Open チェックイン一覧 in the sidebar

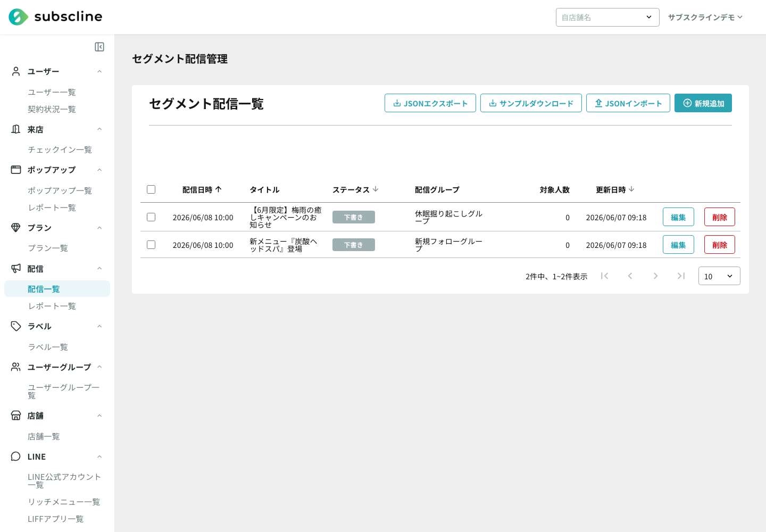pyautogui.click(x=60, y=149)
